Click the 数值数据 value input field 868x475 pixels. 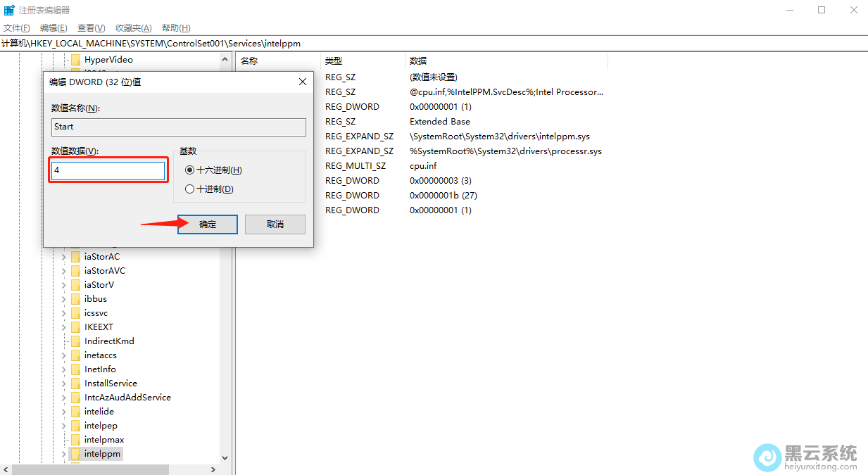(108, 171)
